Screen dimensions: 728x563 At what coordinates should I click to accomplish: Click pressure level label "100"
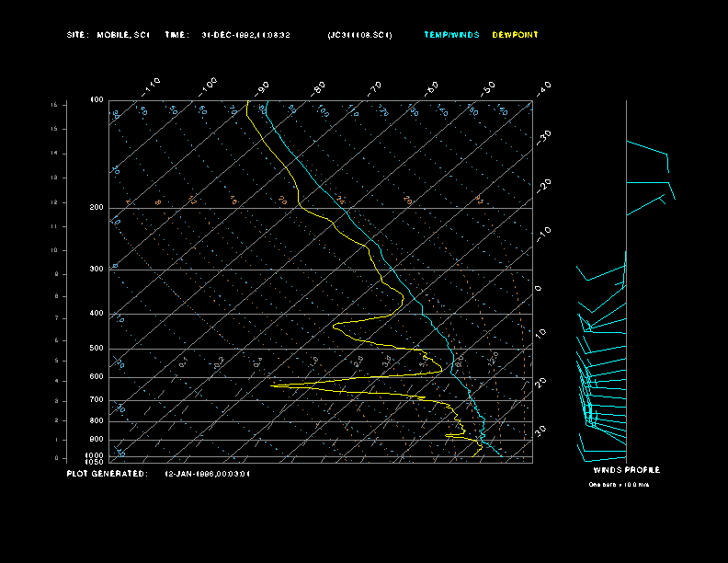click(x=97, y=100)
